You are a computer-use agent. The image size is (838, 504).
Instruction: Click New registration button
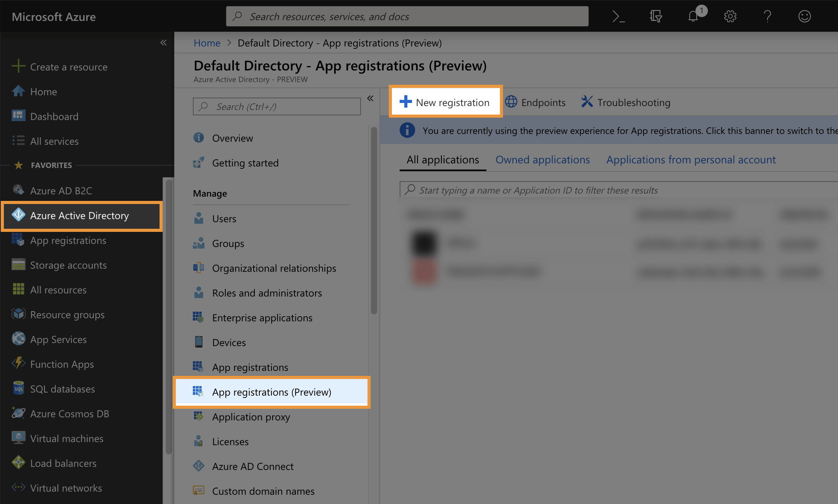(x=445, y=102)
